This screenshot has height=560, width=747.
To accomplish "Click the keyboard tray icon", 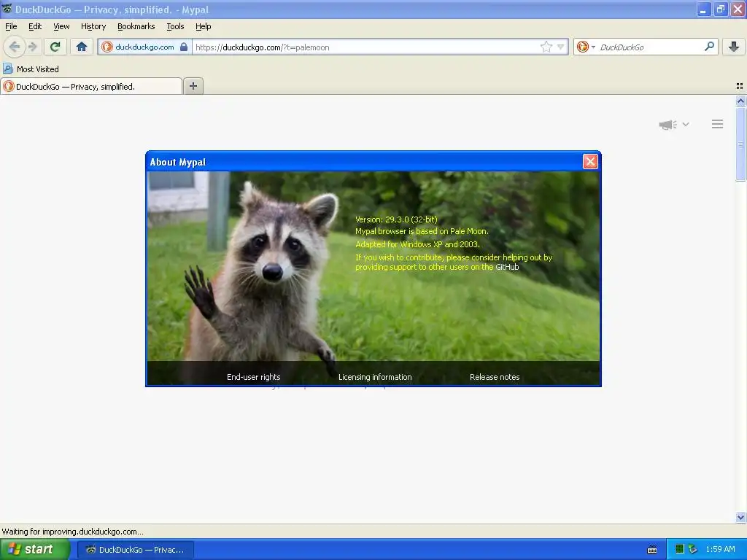I will [x=652, y=550].
